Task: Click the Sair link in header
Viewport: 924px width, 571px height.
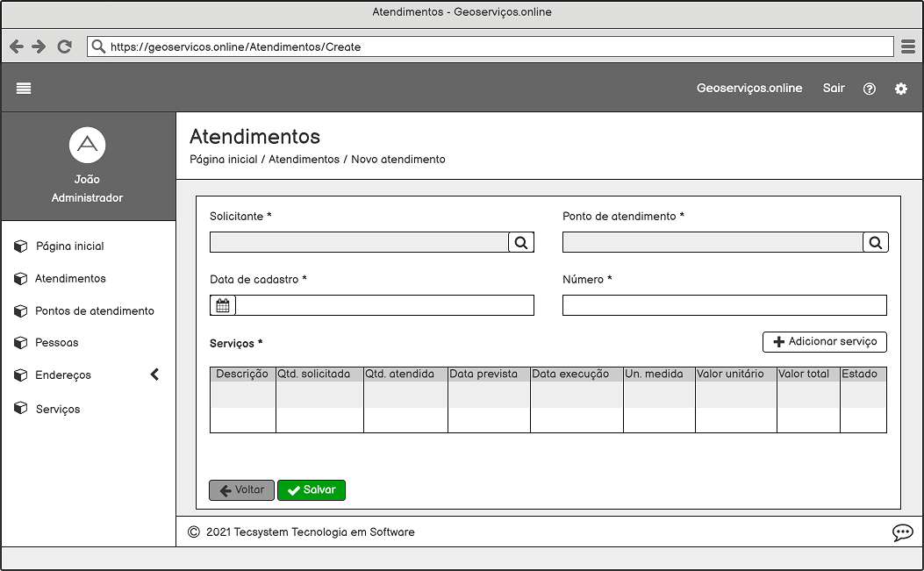Action: coord(834,89)
